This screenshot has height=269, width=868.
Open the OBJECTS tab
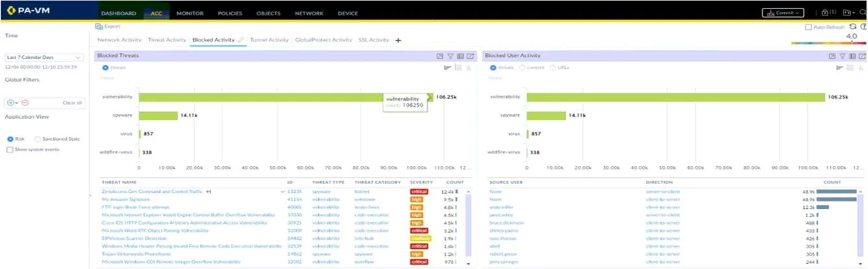tap(269, 13)
